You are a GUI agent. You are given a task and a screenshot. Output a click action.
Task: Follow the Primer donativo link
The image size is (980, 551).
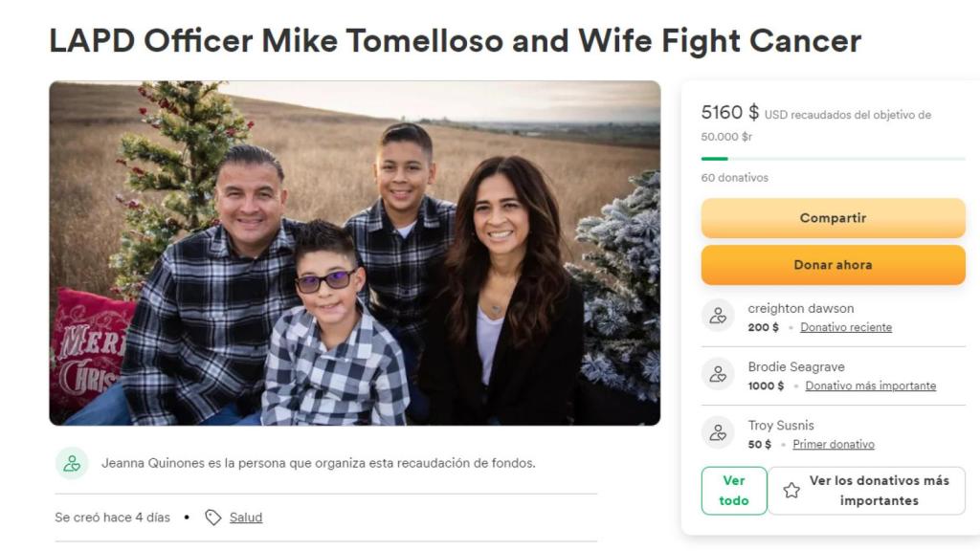(834, 444)
